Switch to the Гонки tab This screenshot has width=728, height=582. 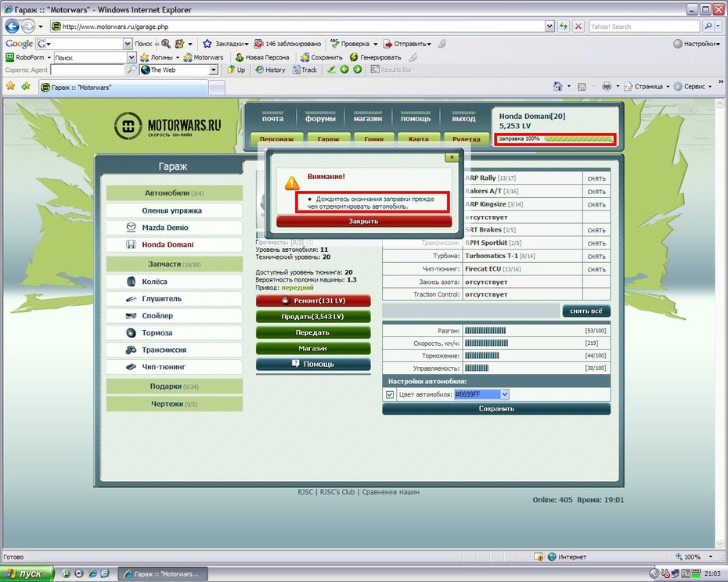(x=373, y=138)
